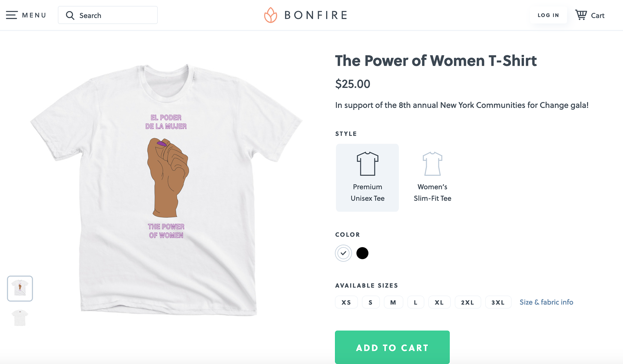The height and width of the screenshot is (364, 623).
Task: Select size 2XL
Action: [x=468, y=302]
